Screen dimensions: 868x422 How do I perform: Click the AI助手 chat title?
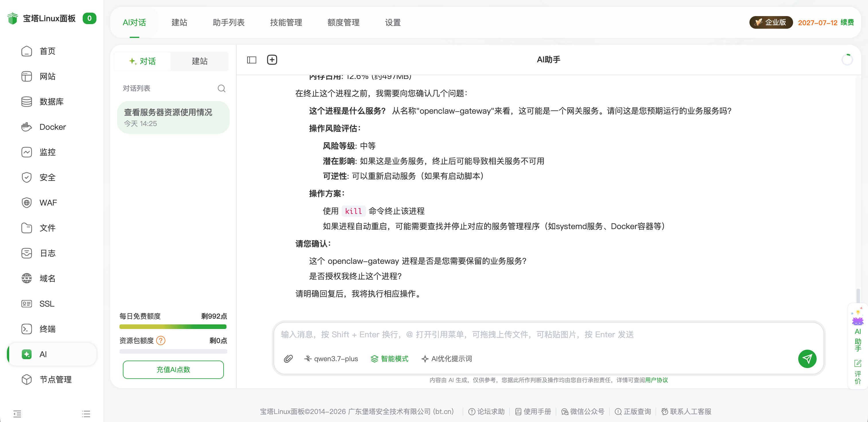pos(548,60)
